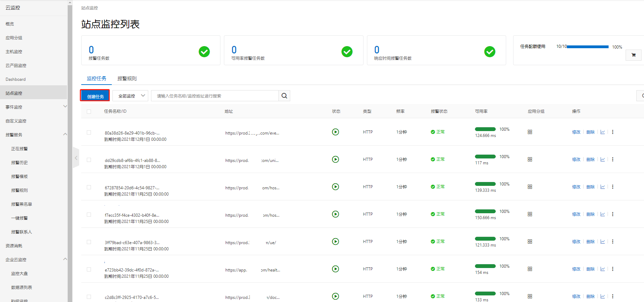The image size is (644, 302).
Task: Open the 全部监控 filter dropdown
Action: click(131, 96)
